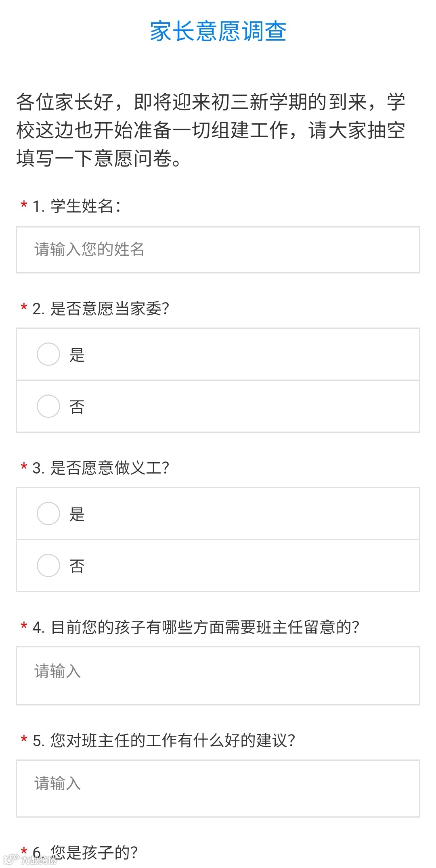
Task: Click the question 2 是否意愿当家委 label
Action: coord(101,309)
